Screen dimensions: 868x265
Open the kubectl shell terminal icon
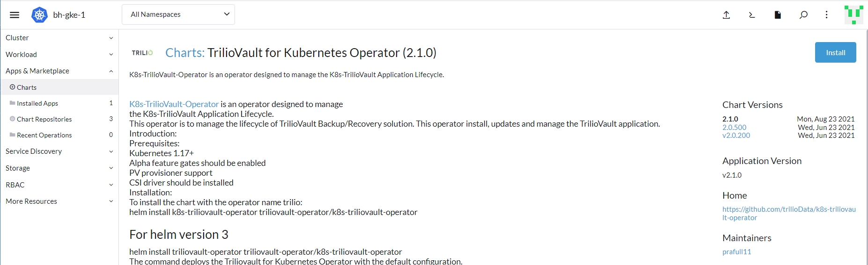tap(752, 15)
